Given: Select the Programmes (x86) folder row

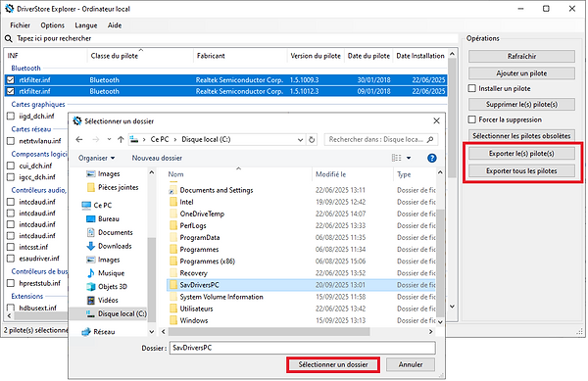Looking at the screenshot, I should tap(301, 262).
